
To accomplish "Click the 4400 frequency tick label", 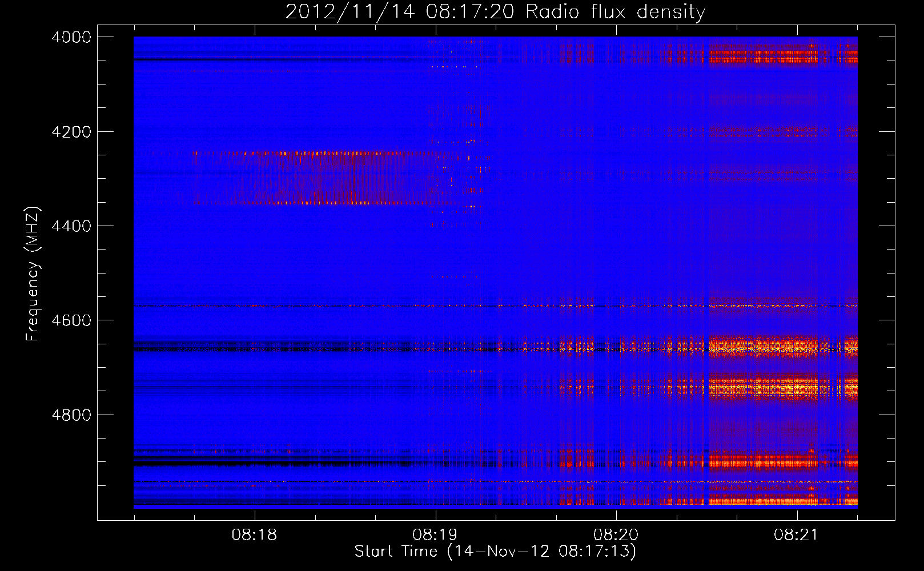I will (x=71, y=226).
